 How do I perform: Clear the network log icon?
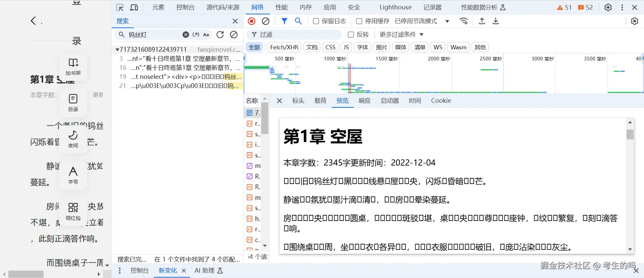click(266, 21)
